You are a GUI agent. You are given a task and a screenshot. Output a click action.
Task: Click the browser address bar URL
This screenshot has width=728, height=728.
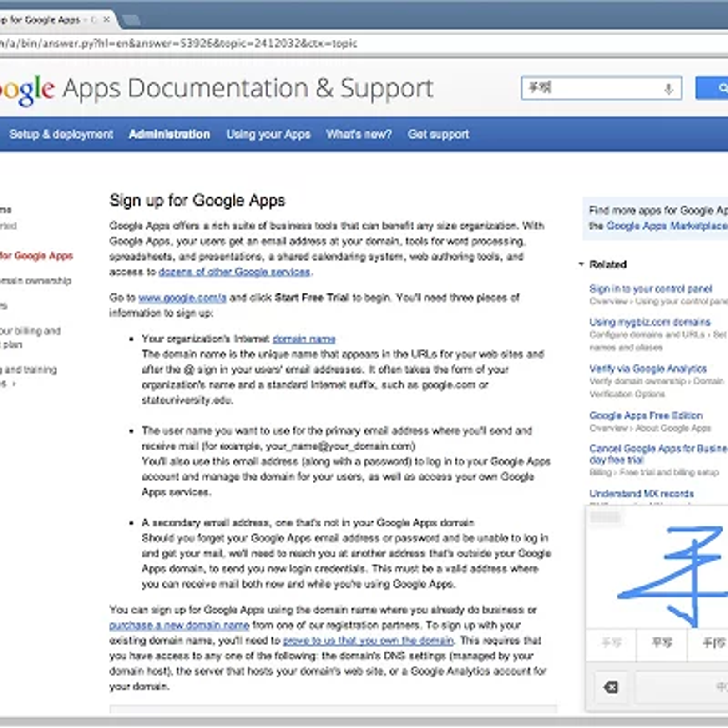click(x=178, y=44)
